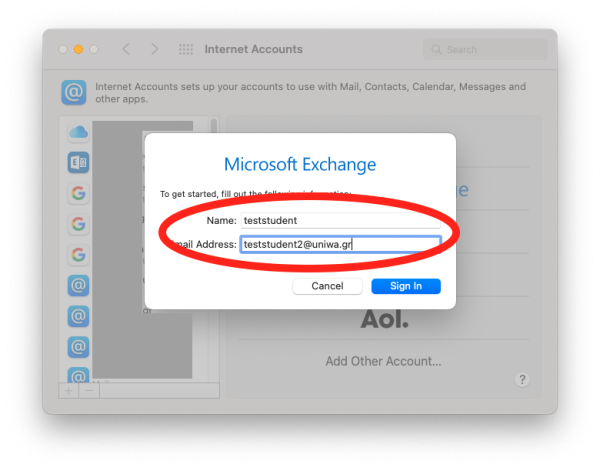The height and width of the screenshot is (471, 600).
Task: Remove account with minus button
Action: point(89,391)
